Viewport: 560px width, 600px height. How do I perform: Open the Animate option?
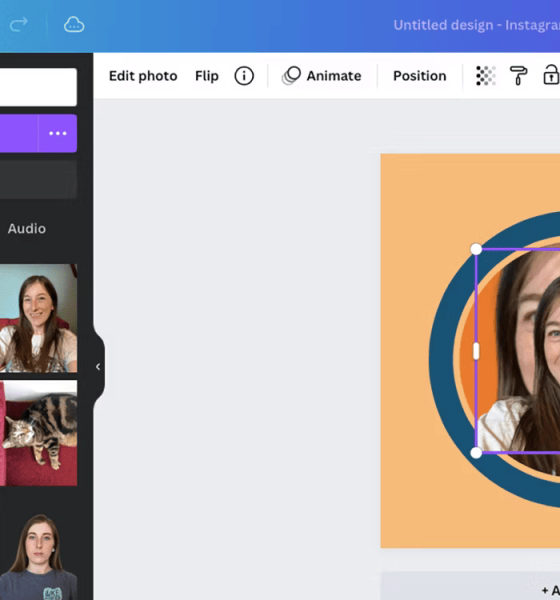point(322,76)
